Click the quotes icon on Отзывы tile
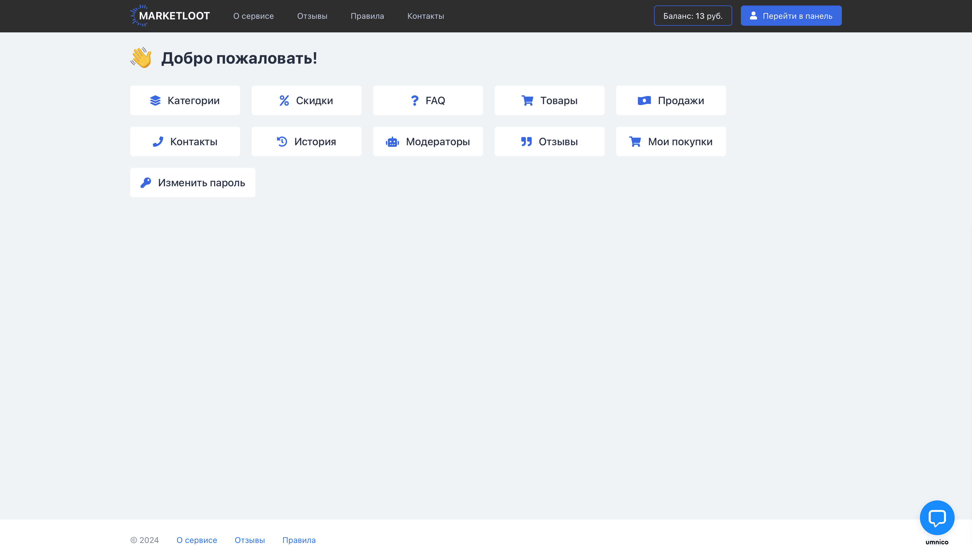Viewport: 972px width, 560px height. pyautogui.click(x=526, y=141)
